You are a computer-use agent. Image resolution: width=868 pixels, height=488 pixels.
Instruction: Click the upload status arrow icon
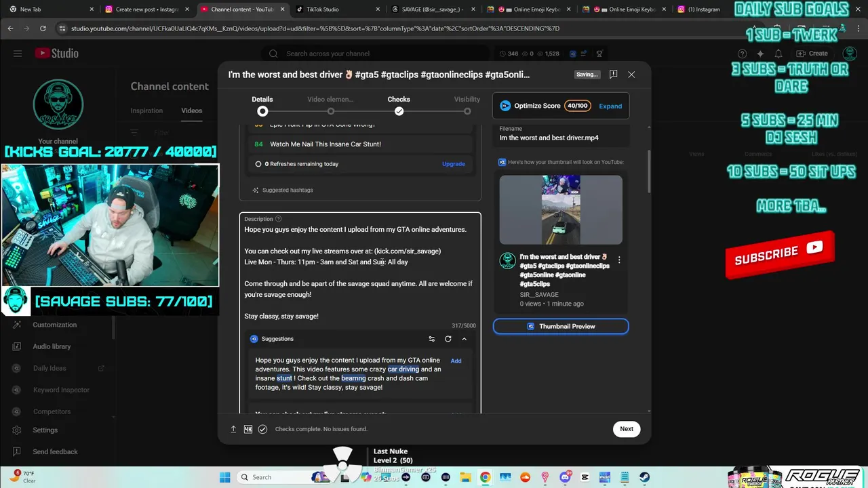pyautogui.click(x=233, y=429)
